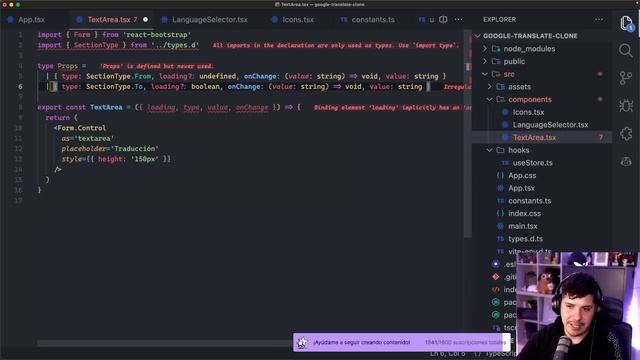Viewport: 640px width, 360px height.
Task: Click the unsaved dot on the TextArea.tsx tab
Action: [145, 20]
